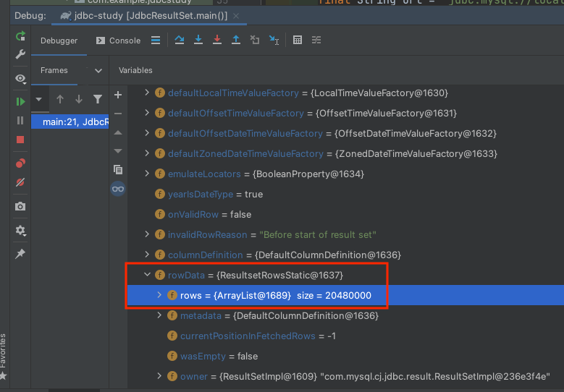
Task: Click the move watch up triangle
Action: point(118,132)
